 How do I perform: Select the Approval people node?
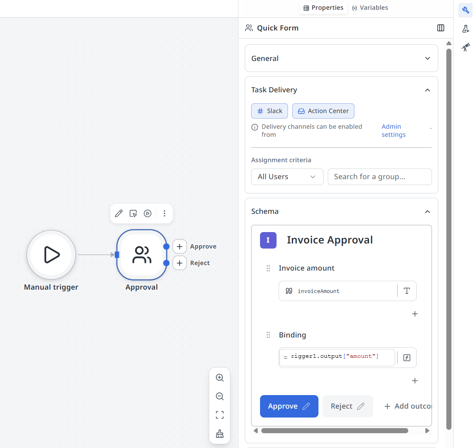pyautogui.click(x=142, y=254)
